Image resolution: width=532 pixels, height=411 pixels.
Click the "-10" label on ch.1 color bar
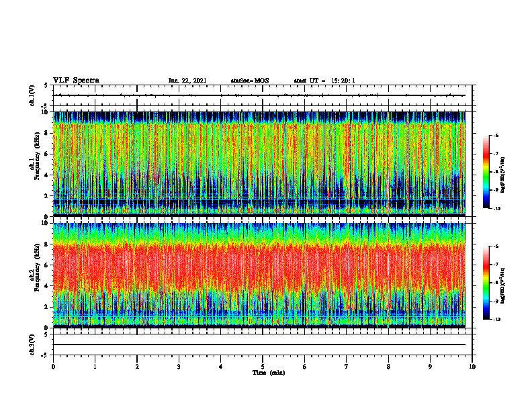pyautogui.click(x=497, y=209)
